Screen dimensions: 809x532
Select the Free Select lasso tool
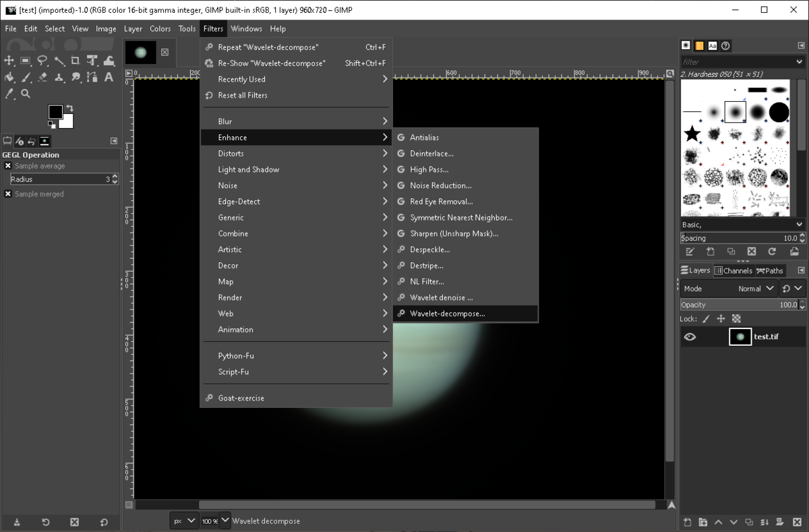coord(42,61)
